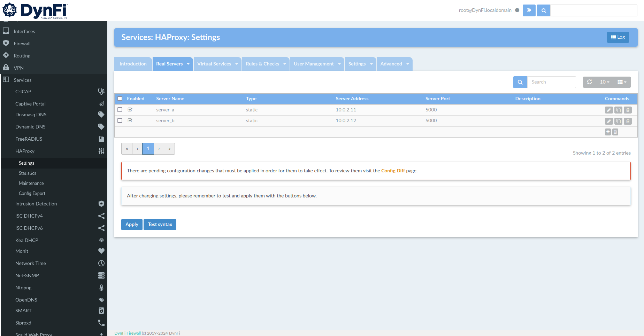Click the table search magnifier icon

point(520,82)
